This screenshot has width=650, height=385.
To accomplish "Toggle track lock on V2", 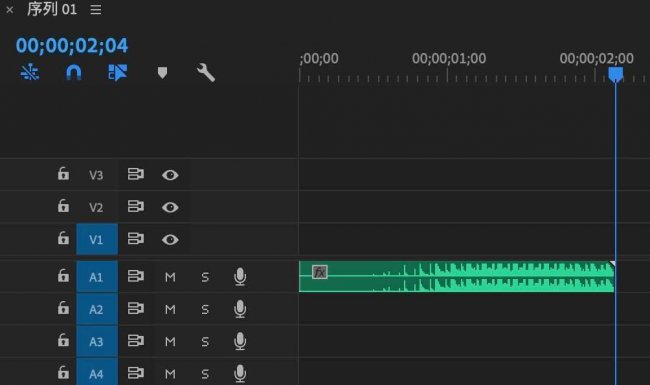I will point(63,206).
